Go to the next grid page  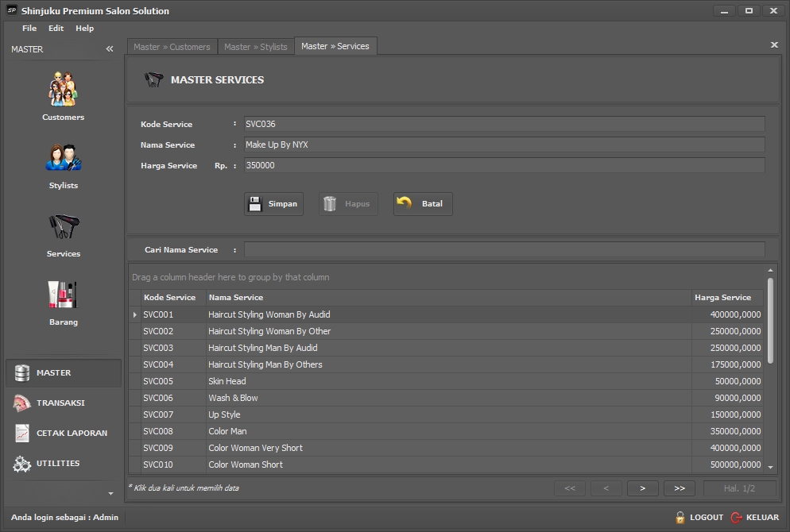pyautogui.click(x=642, y=488)
